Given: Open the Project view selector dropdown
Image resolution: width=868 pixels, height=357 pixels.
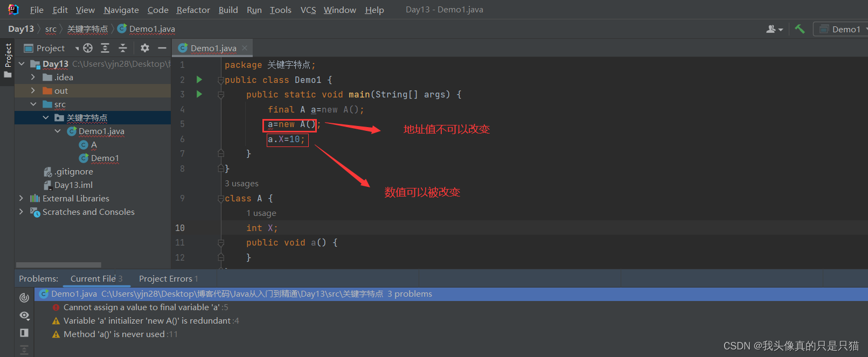Looking at the screenshot, I should (x=51, y=48).
